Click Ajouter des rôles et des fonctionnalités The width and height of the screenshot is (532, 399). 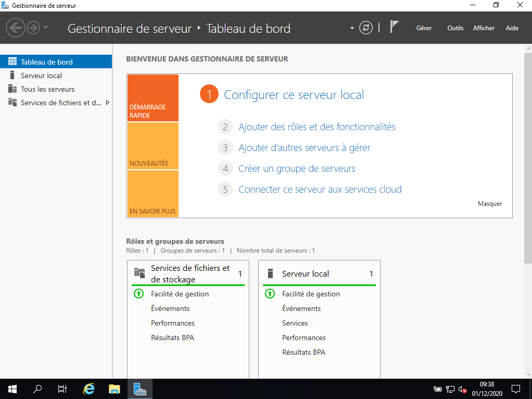(x=317, y=127)
